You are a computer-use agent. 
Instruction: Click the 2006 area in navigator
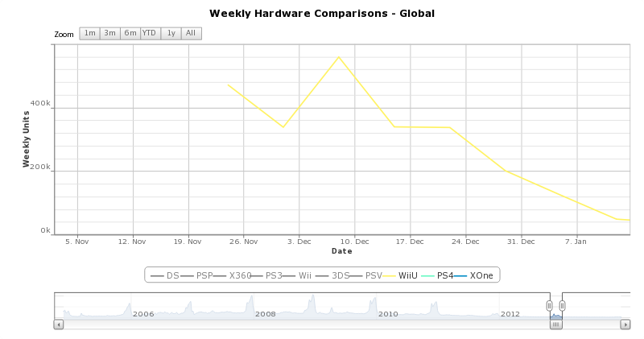[143, 314]
